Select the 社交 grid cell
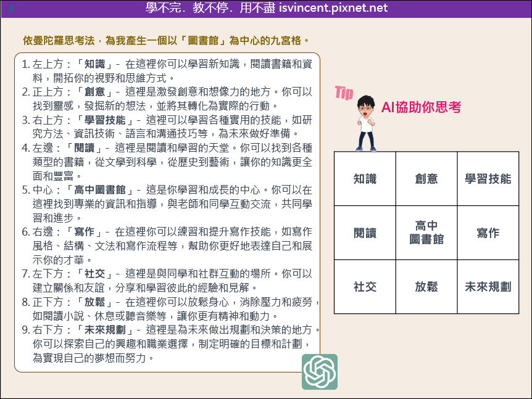The height and width of the screenshot is (399, 532). tap(365, 287)
